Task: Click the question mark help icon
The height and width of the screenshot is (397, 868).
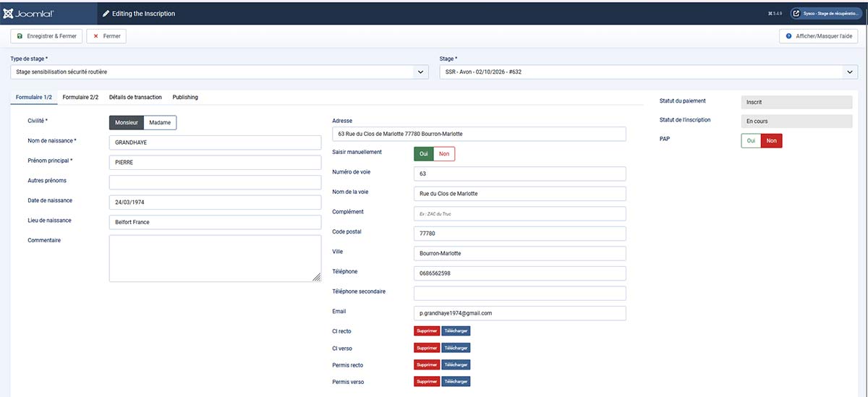Action: [788, 36]
